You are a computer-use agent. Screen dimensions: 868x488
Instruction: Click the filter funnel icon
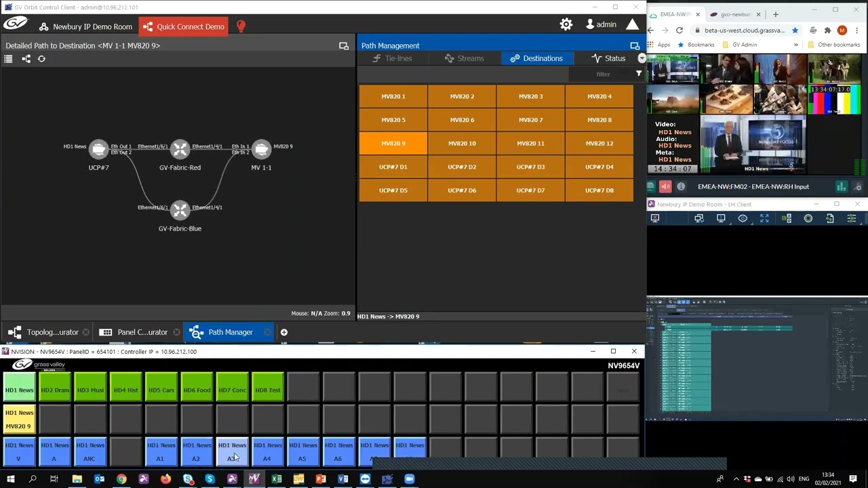tap(639, 74)
